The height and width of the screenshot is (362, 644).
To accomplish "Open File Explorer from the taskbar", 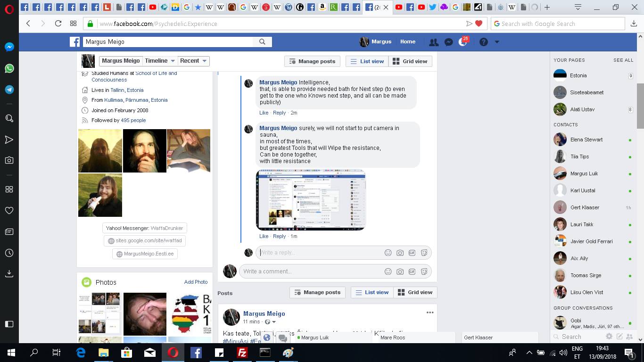I will (x=103, y=353).
